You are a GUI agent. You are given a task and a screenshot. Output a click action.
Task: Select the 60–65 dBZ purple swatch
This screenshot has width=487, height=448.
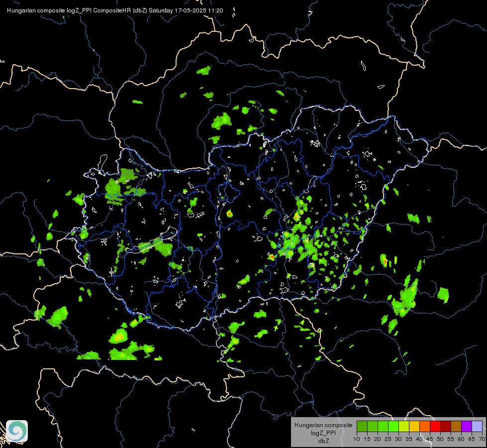coord(467,426)
